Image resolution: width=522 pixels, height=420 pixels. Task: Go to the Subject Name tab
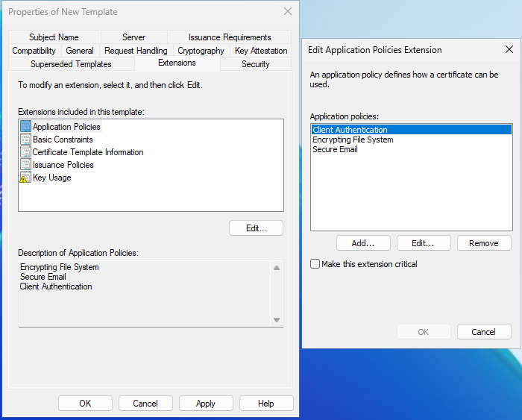pyautogui.click(x=54, y=37)
